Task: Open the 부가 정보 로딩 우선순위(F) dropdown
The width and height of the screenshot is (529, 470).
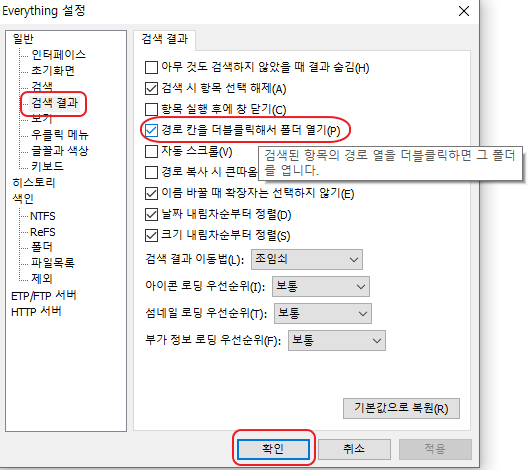Action: (337, 340)
